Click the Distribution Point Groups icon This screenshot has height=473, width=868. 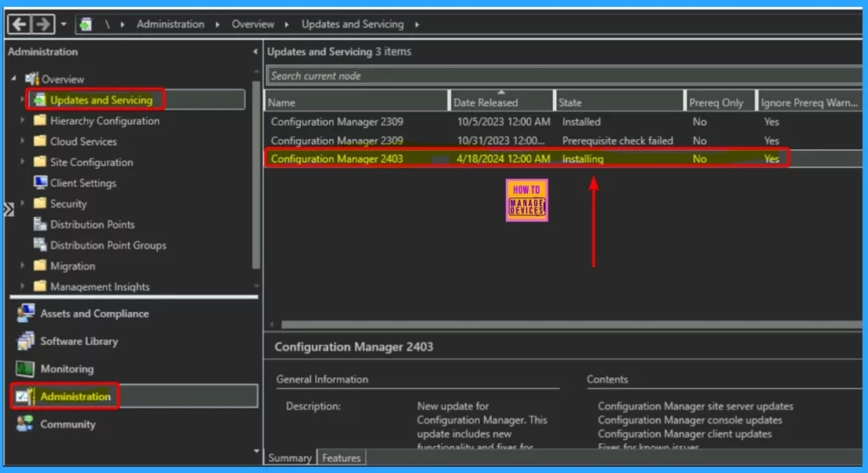[x=40, y=244]
